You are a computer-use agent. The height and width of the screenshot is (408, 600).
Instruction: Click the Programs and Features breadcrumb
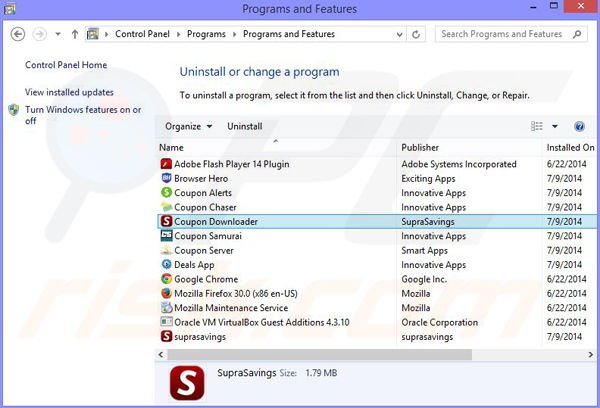[289, 34]
